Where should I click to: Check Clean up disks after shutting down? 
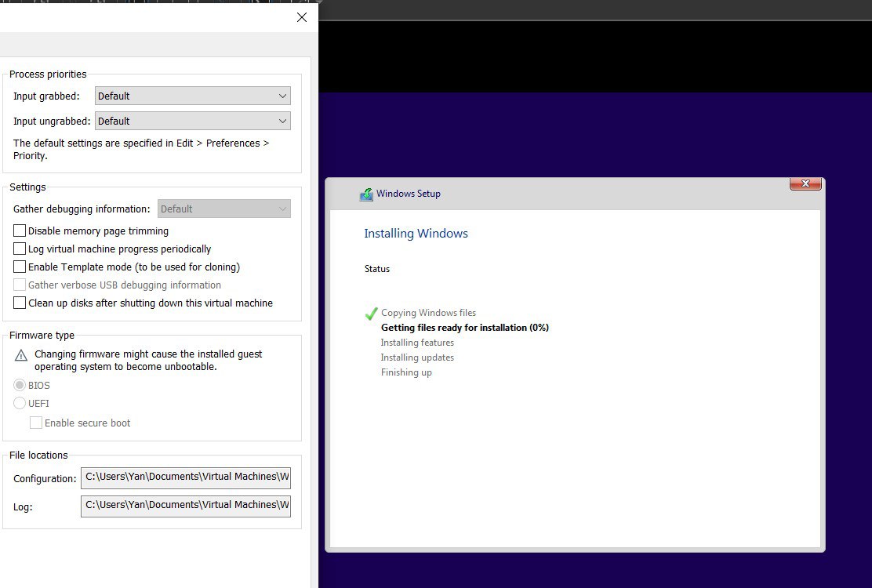[x=20, y=303]
